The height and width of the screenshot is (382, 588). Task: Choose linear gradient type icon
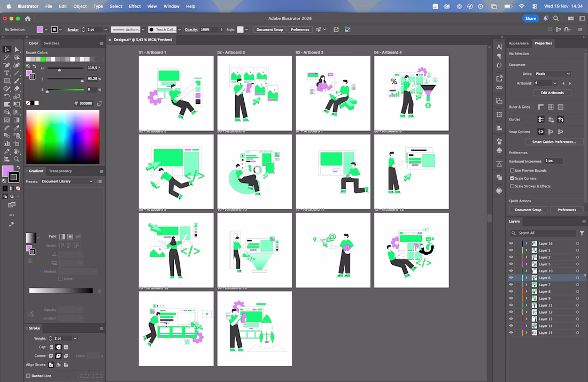coord(62,236)
